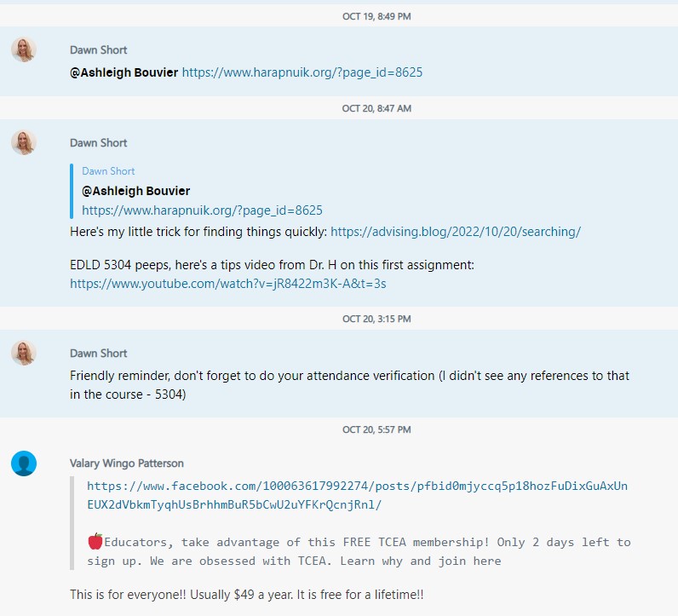
Task: Click Dawn Short's avatar on the 8:49 PM message
Action: pyautogui.click(x=24, y=49)
